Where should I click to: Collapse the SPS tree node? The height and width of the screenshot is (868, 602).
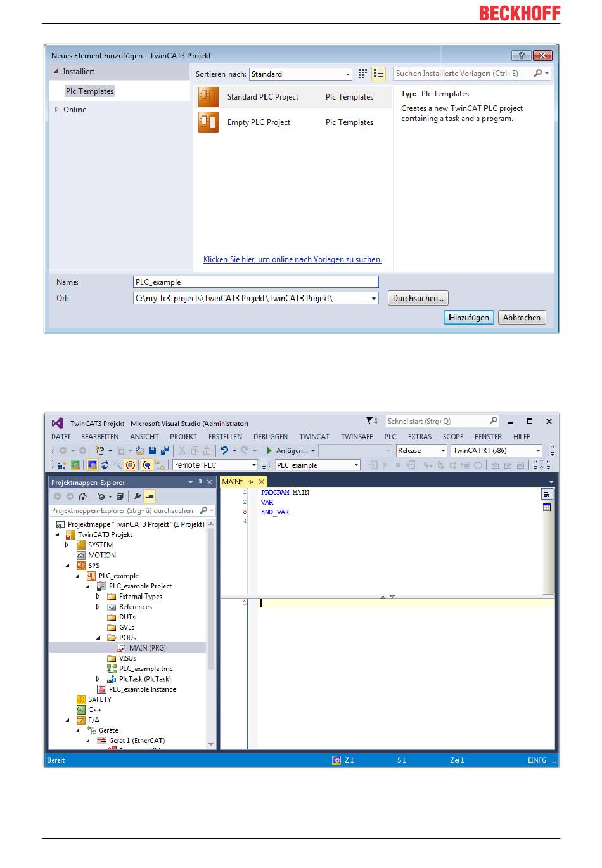click(67, 566)
